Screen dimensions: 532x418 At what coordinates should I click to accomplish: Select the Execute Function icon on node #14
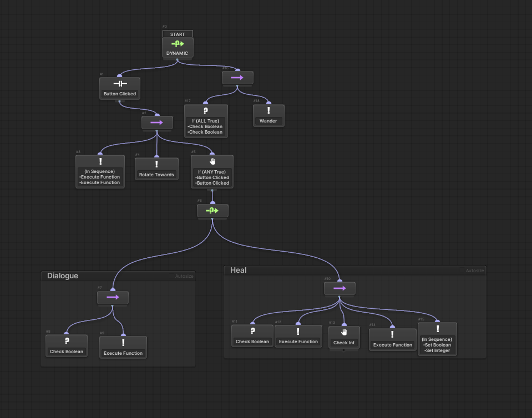[392, 335]
